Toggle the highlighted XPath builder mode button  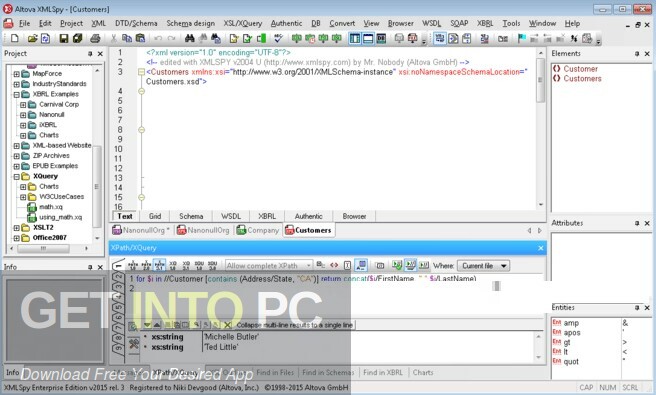(361, 265)
